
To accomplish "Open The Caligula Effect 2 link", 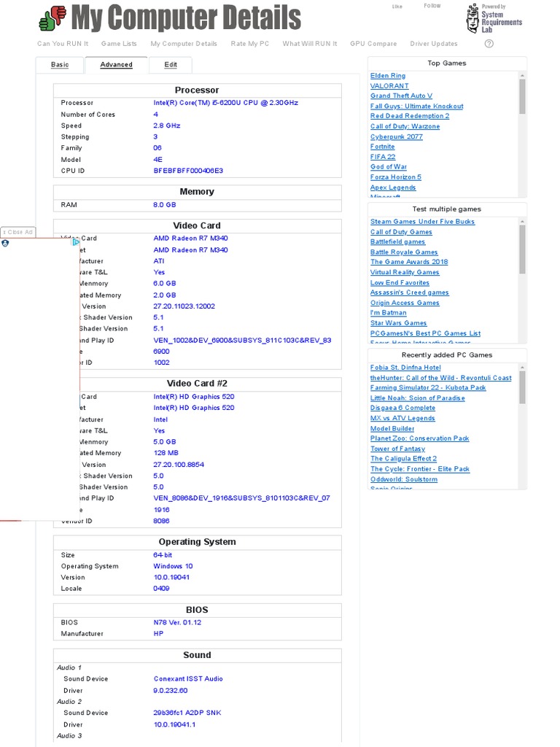I will [404, 458].
